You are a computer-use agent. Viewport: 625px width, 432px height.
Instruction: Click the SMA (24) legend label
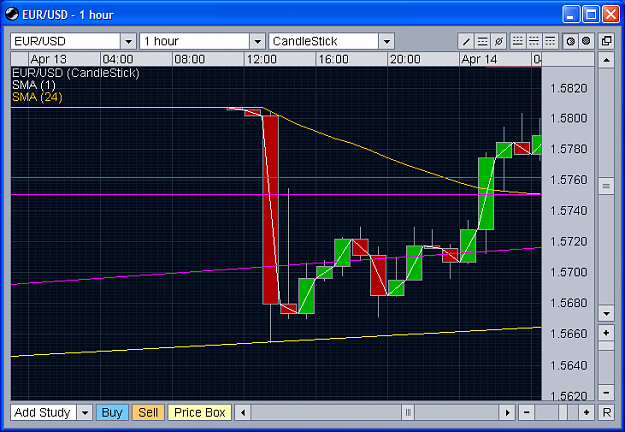37,97
